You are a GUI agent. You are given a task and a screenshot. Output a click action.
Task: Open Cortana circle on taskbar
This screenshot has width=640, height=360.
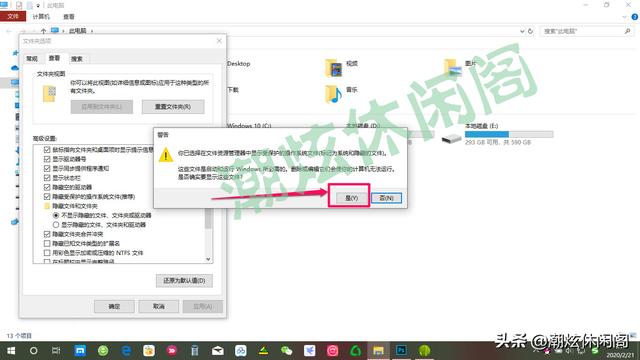coord(33,351)
